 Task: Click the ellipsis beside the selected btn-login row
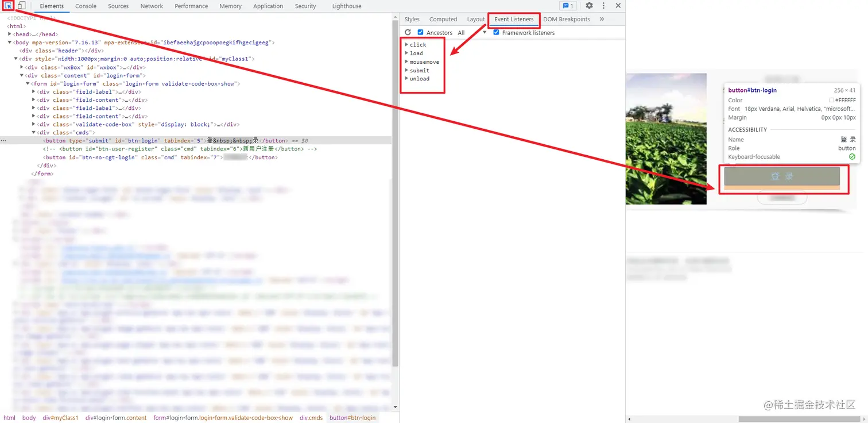coord(4,140)
